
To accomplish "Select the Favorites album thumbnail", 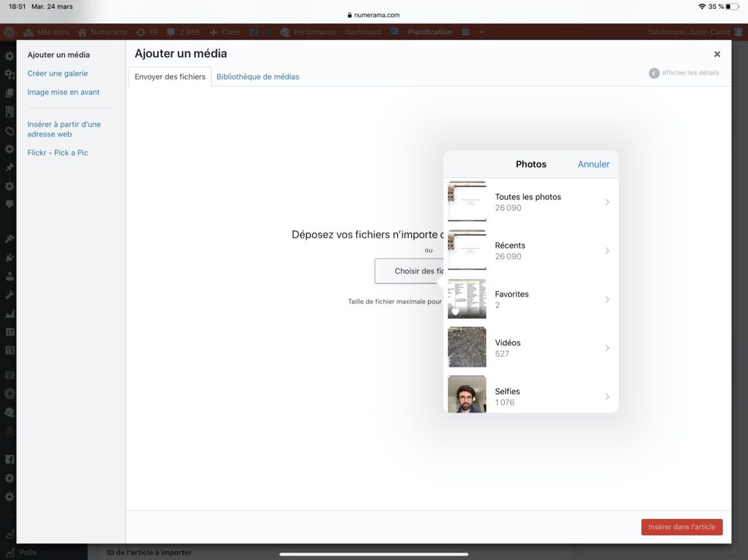I will (467, 299).
